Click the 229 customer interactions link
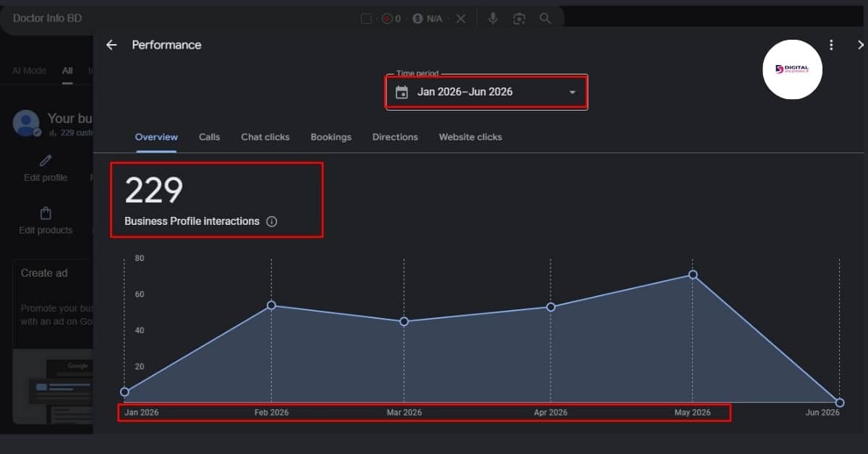 point(71,133)
